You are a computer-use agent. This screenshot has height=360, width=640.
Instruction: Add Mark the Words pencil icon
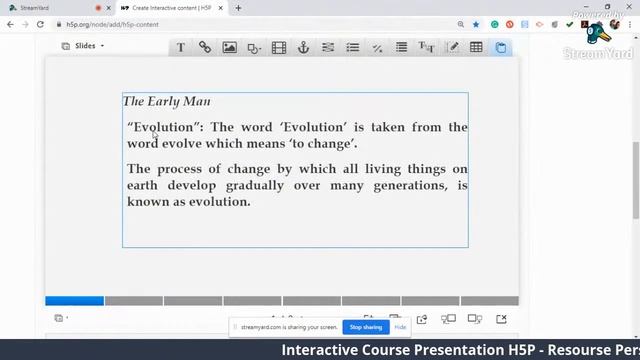(452, 47)
